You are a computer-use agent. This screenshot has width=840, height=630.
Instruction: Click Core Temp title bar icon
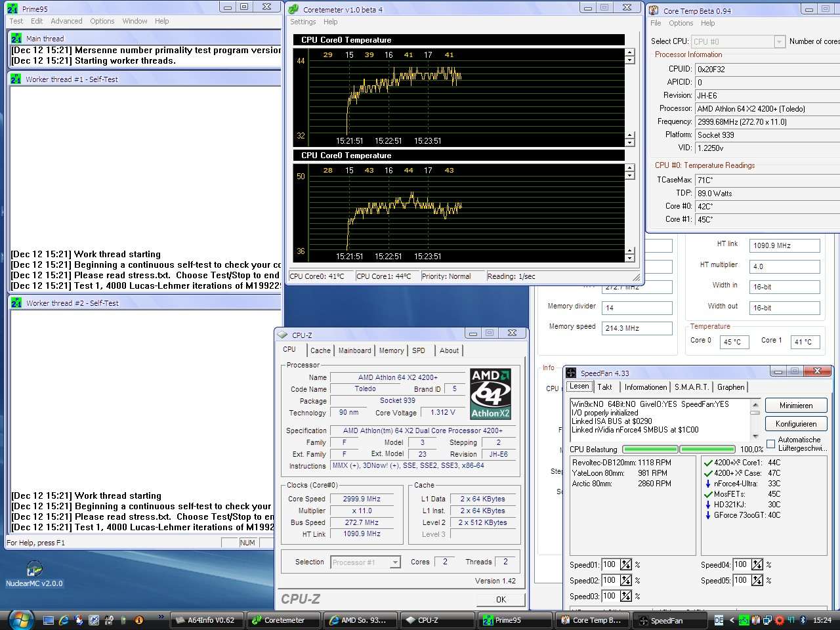tap(654, 10)
